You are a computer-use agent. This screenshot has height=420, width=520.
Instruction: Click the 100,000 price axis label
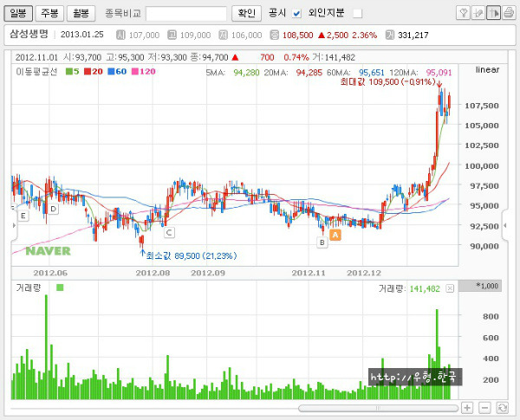[x=482, y=166]
